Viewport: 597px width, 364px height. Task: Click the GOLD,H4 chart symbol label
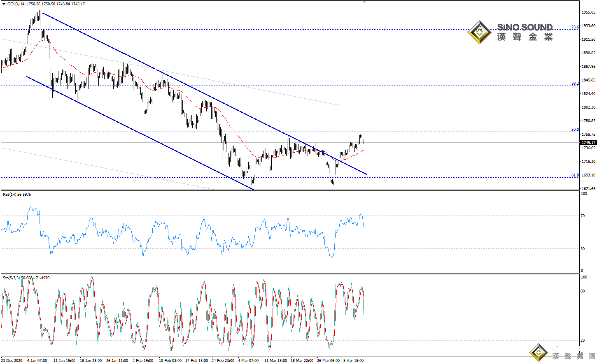(16, 4)
